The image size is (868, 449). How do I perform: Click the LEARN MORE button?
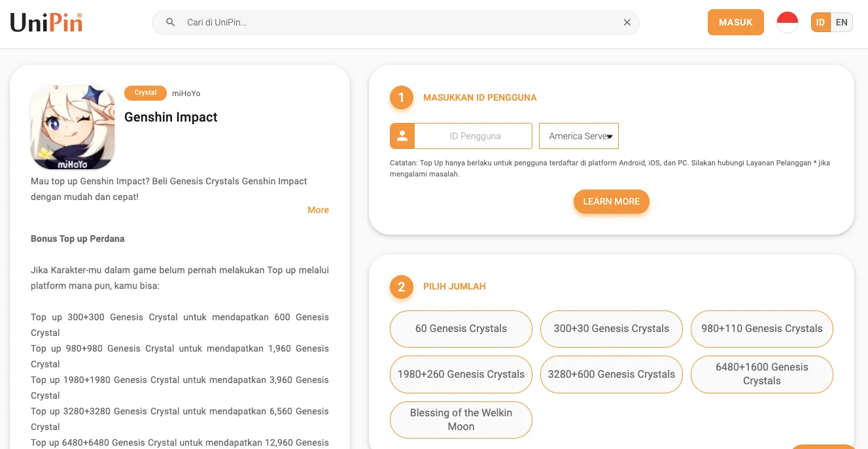(611, 201)
